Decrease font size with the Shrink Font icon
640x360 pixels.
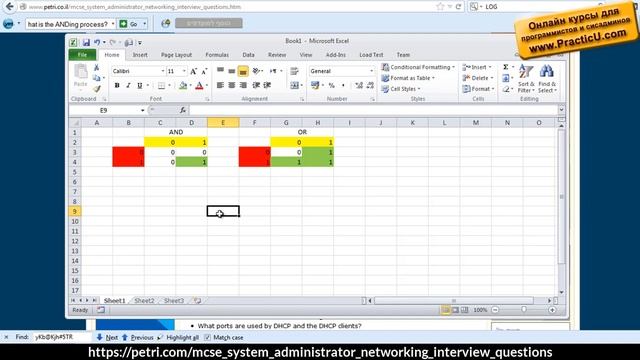point(204,71)
